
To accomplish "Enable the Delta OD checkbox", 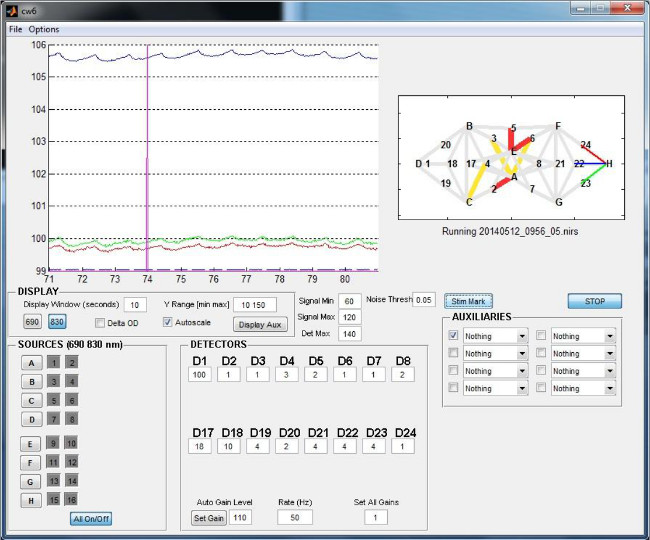I will [x=100, y=322].
